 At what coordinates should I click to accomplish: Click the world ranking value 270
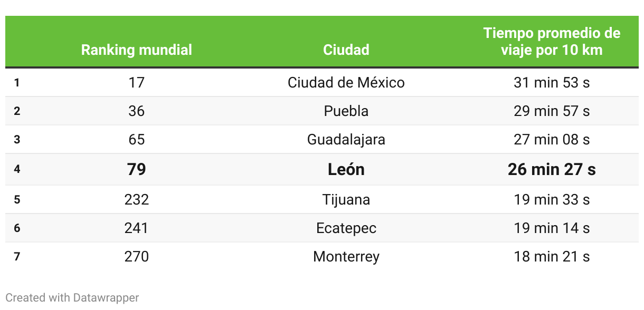coord(136,257)
